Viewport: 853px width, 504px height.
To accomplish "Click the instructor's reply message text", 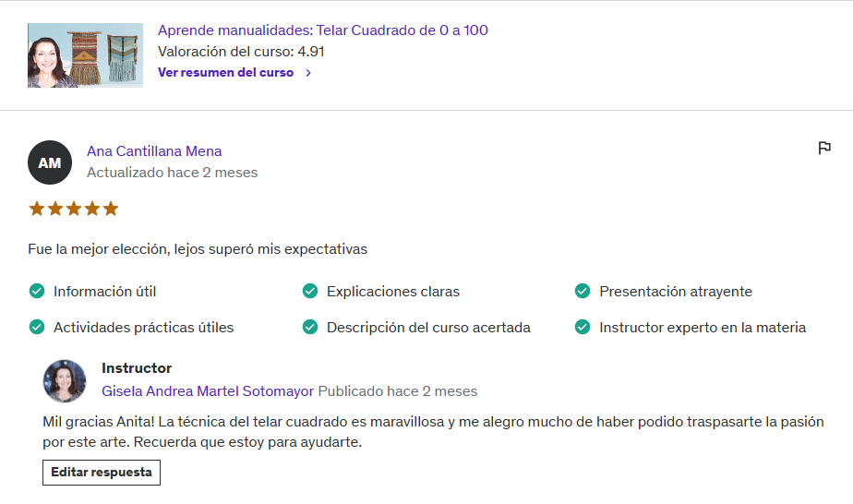I will pos(433,431).
